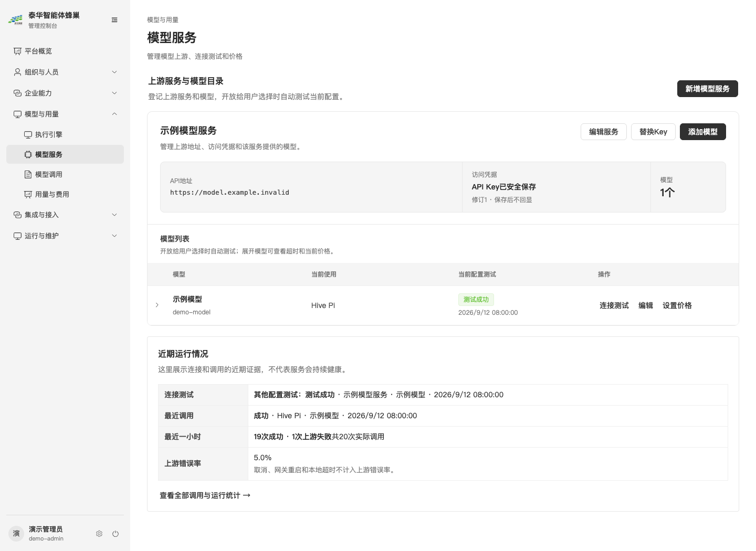The image size is (756, 551).
Task: Click the 5.0% upstream error rate value
Action: (262, 458)
